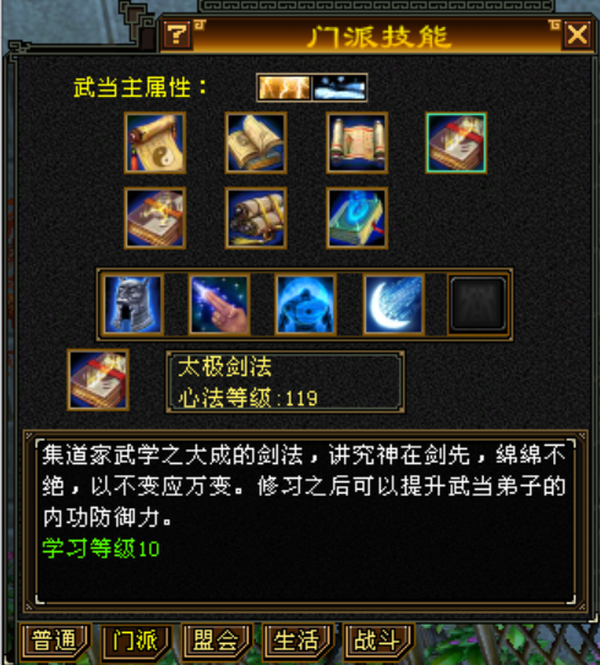The height and width of the screenshot is (665, 600).
Task: Click the lightning attribute swatch
Action: 285,88
